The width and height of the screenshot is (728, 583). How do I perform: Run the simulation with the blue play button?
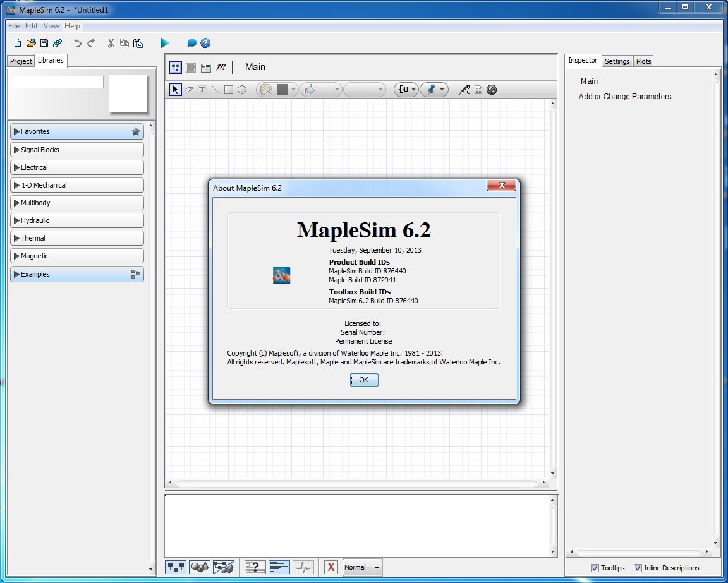[x=164, y=43]
